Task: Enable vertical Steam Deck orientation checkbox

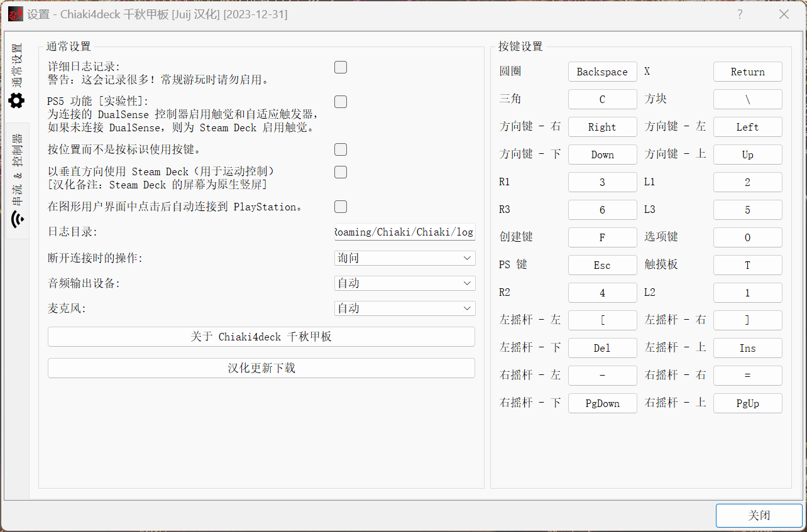Action: 341,172
